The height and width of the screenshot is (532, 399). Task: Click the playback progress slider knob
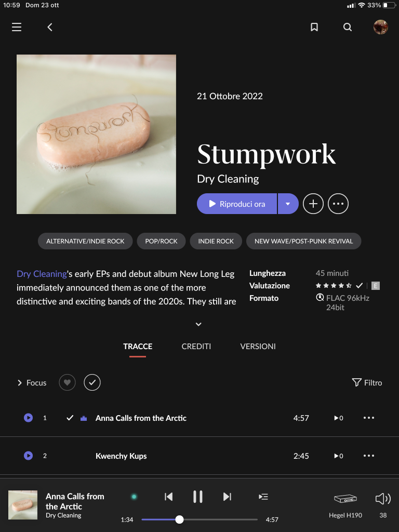click(179, 520)
